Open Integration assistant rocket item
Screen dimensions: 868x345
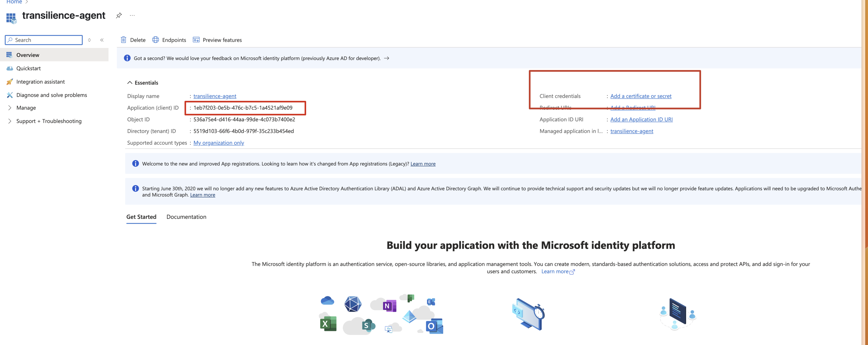(40, 82)
